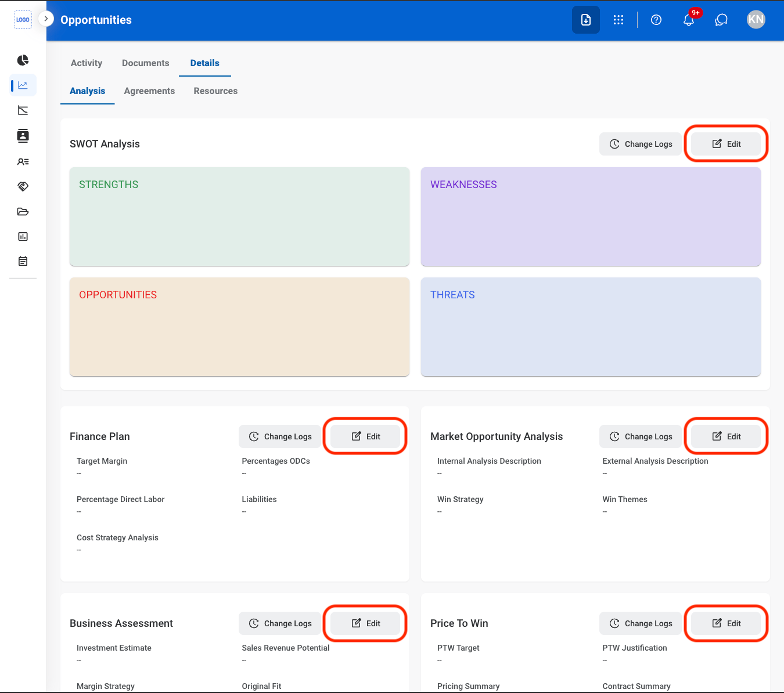Open the contact book sidebar icon
The height and width of the screenshot is (693, 784).
(23, 136)
